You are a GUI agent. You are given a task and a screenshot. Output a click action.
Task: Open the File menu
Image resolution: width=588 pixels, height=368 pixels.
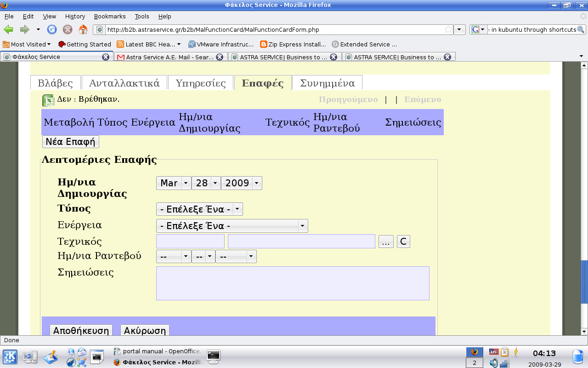[x=9, y=16]
